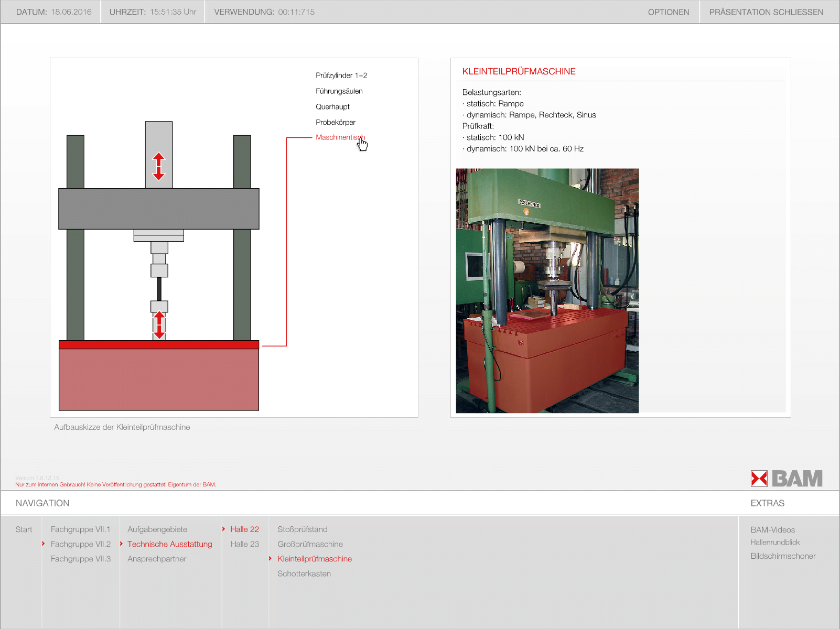
Task: Expand Fachgruppe VII.1 section
Action: (80, 529)
